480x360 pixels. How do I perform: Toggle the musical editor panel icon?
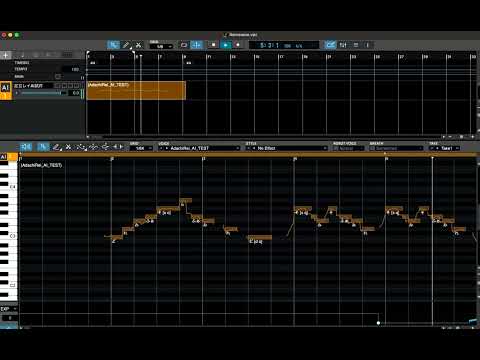(330, 45)
